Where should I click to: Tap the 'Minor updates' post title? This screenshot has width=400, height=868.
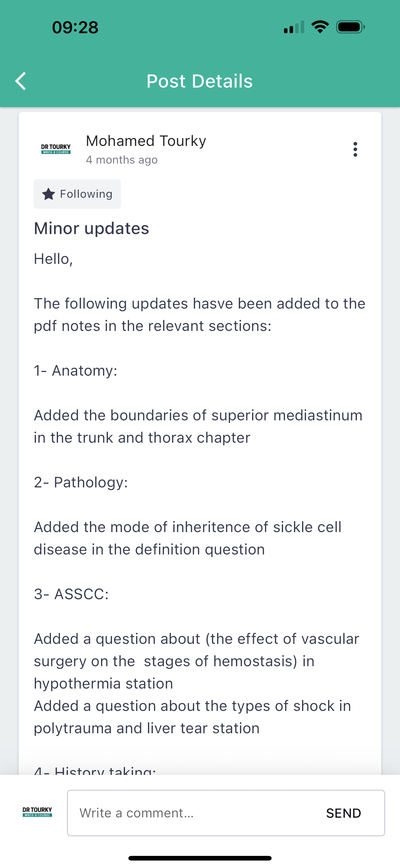91,228
